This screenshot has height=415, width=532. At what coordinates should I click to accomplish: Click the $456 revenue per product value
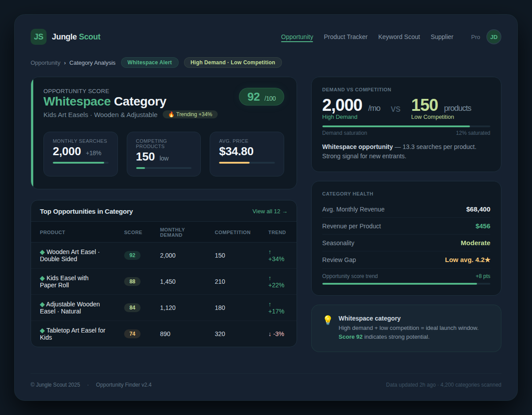tap(483, 226)
